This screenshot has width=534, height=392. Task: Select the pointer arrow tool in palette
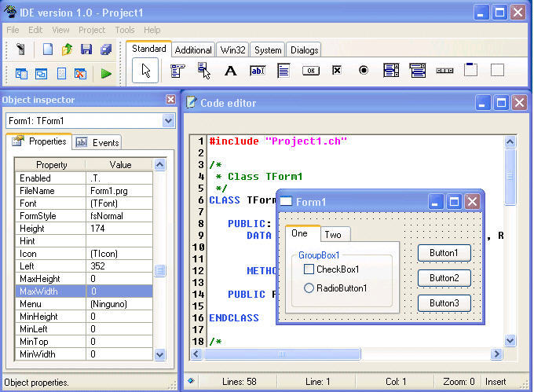pyautogui.click(x=145, y=71)
